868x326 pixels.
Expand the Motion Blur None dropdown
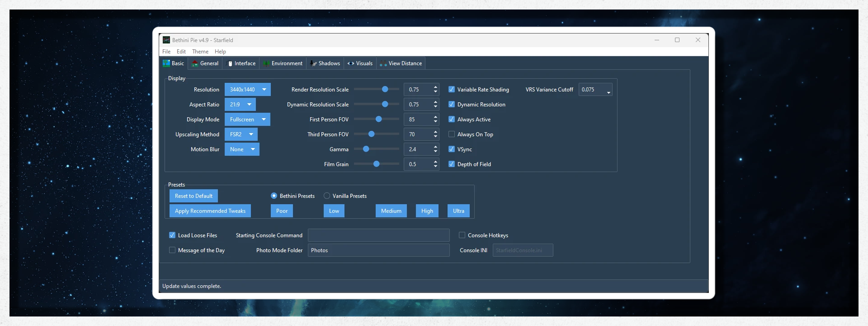tap(242, 149)
